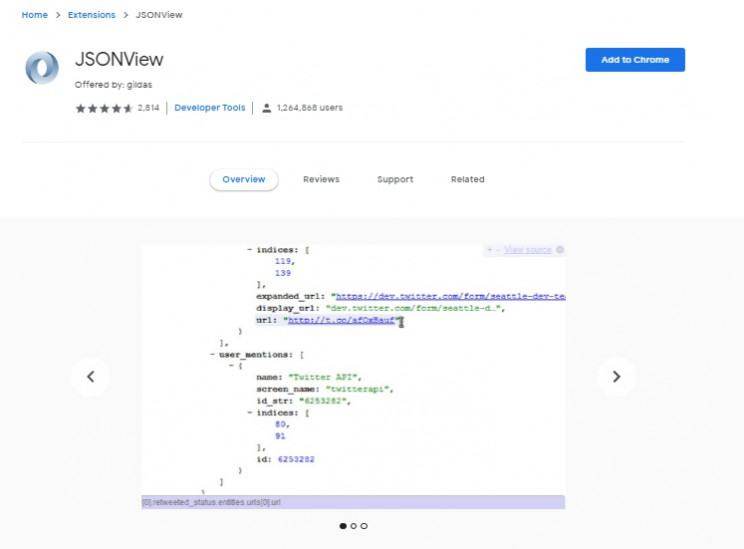Collapse the user_mentions array
Image resolution: width=744 pixels, height=549 pixels.
pyautogui.click(x=213, y=354)
